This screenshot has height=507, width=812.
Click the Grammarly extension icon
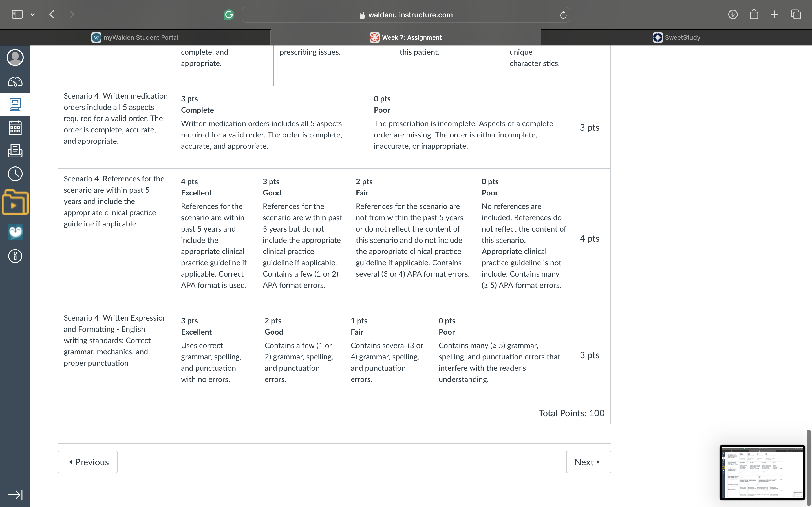[x=229, y=15]
